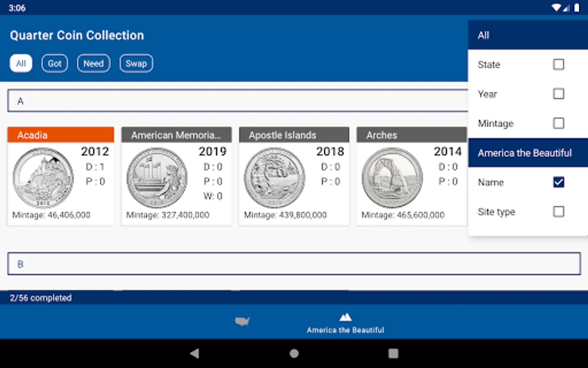Enable the Mintage sorting checkbox

click(x=559, y=123)
